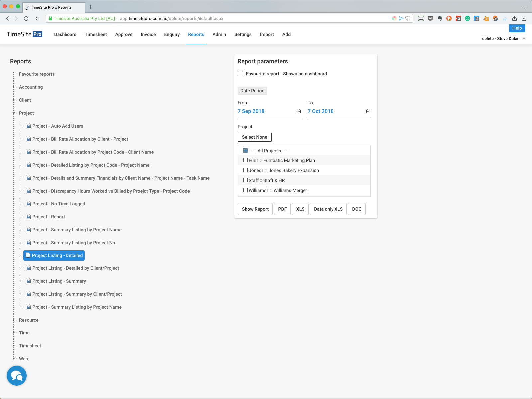Open the Steve Dolan user dropdown

point(504,39)
